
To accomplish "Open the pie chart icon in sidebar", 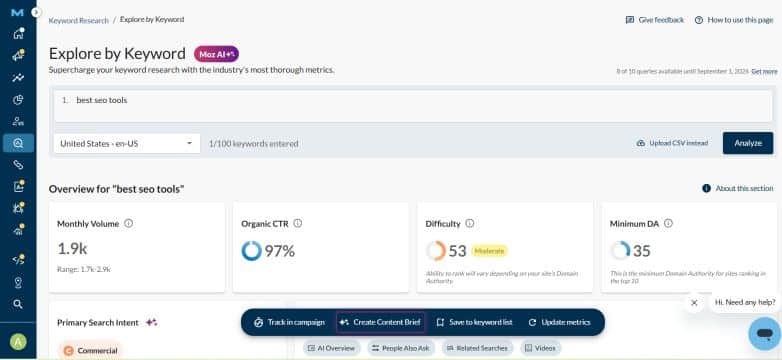I will coord(18,100).
